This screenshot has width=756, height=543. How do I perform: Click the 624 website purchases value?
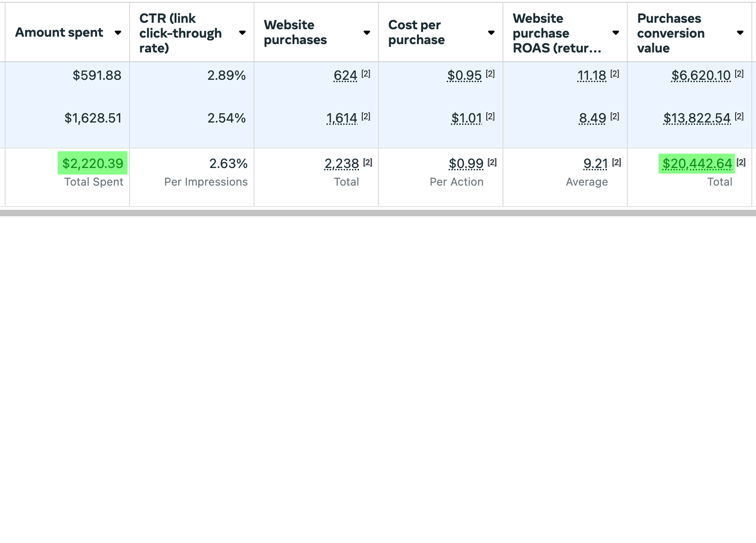point(345,76)
